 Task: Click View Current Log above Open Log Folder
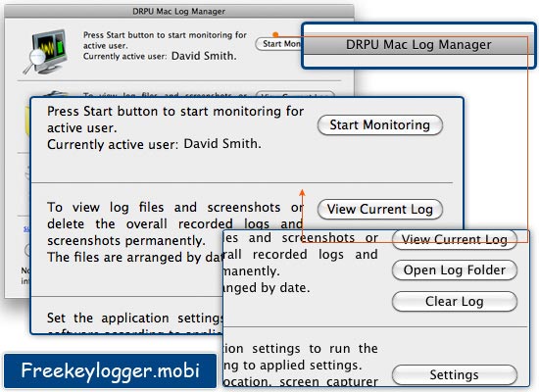tap(455, 239)
